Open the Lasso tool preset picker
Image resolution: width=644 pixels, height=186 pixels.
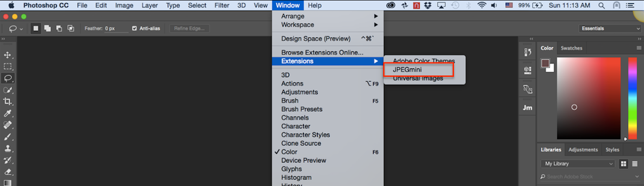click(16, 28)
